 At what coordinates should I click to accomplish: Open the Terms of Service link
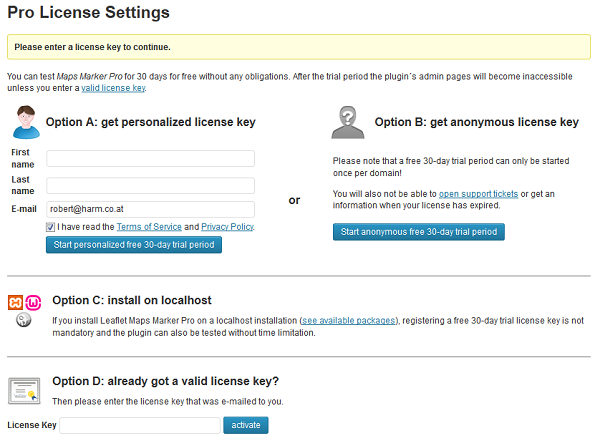tap(149, 227)
